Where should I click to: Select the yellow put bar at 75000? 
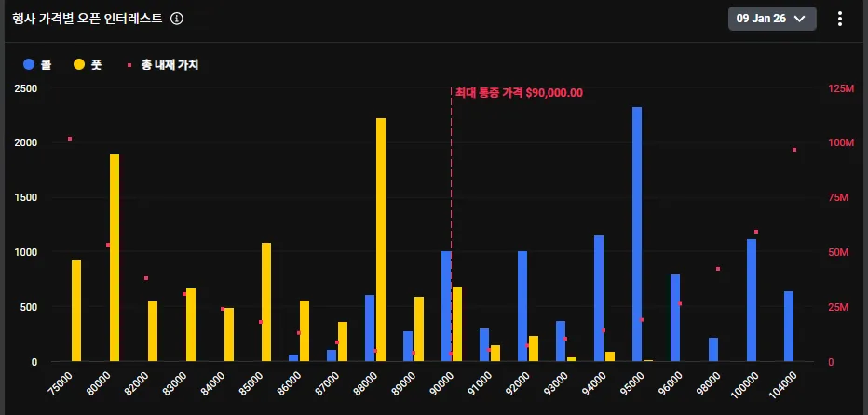[76, 310]
